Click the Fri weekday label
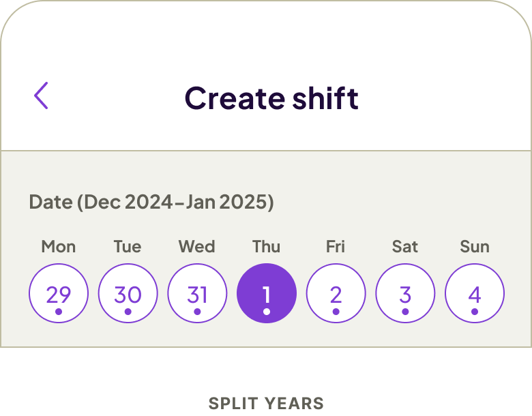The width and height of the screenshot is (532, 416). point(336,246)
